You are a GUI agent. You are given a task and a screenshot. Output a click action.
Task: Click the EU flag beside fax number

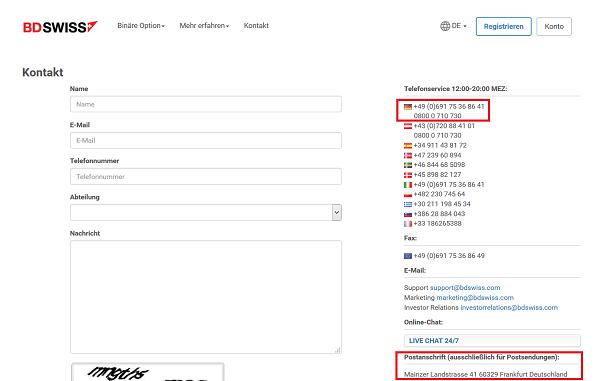pos(408,256)
